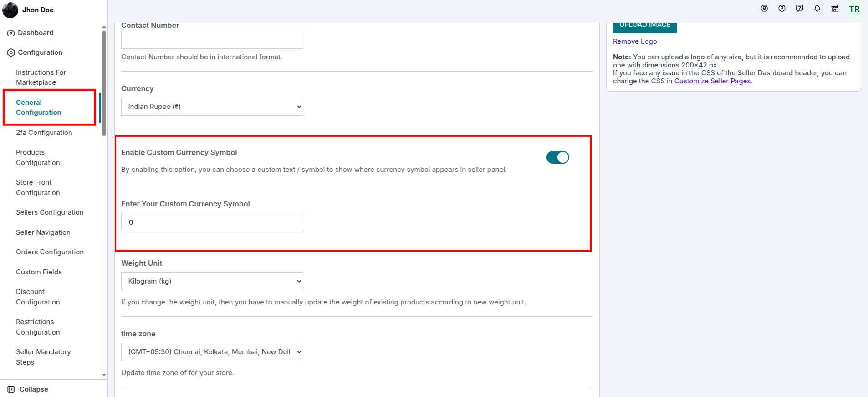Click the Upload Image button

[x=645, y=26]
